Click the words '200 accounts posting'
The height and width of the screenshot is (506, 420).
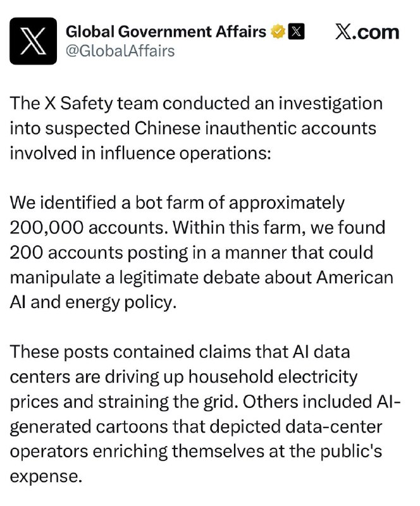pyautogui.click(x=99, y=253)
